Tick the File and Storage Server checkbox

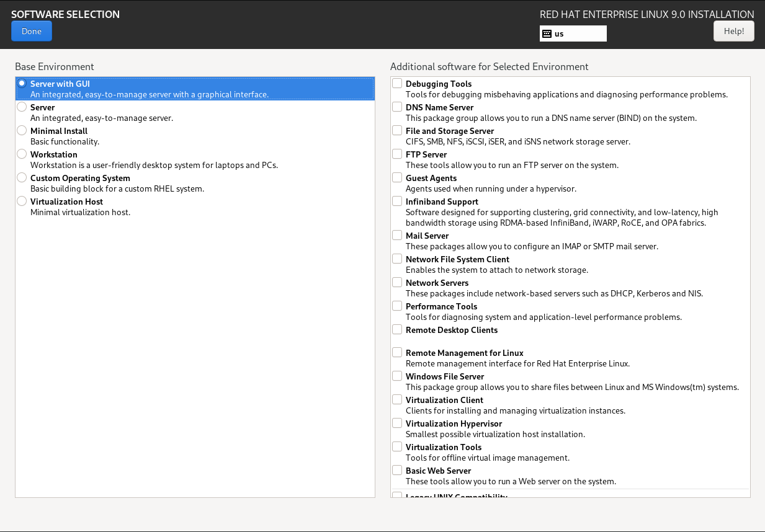pos(397,131)
